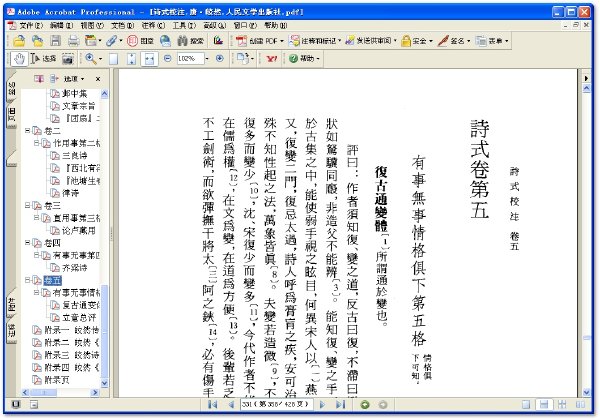Collapse the 卷三 bookmark node
Image resolution: width=600 pixels, height=420 pixels.
click(27, 205)
